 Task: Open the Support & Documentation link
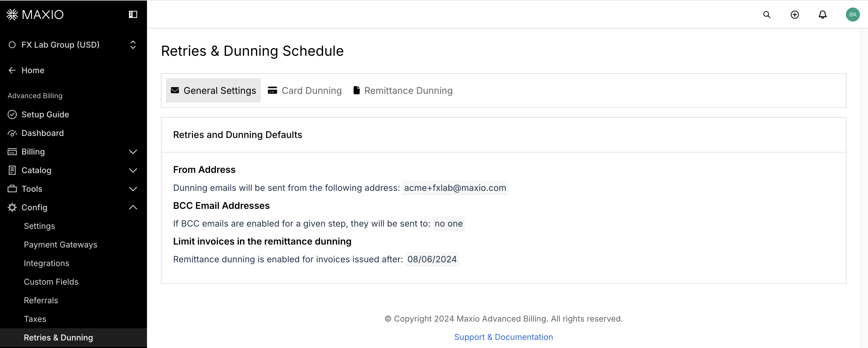coord(503,337)
